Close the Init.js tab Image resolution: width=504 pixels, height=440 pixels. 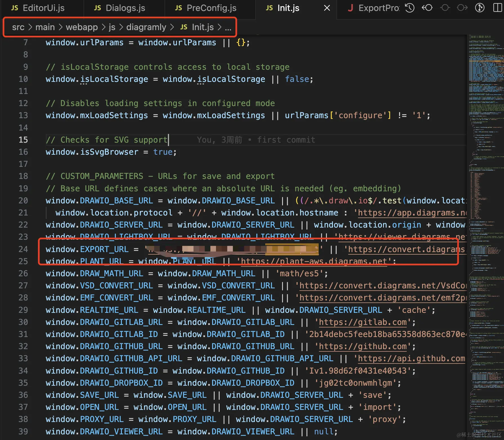click(327, 8)
